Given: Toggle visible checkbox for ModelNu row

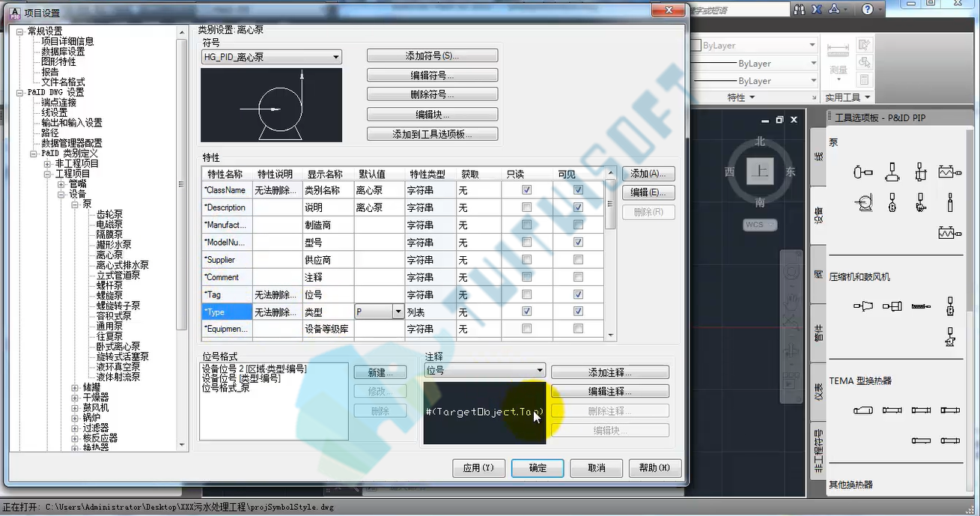Looking at the screenshot, I should 578,243.
